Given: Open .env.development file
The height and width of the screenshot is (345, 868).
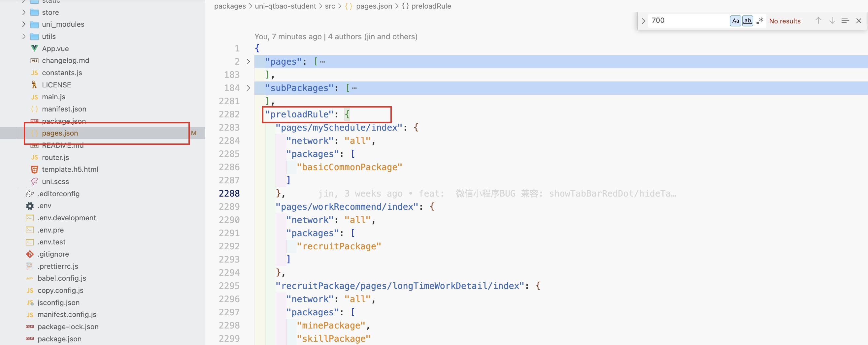Looking at the screenshot, I should (x=66, y=218).
